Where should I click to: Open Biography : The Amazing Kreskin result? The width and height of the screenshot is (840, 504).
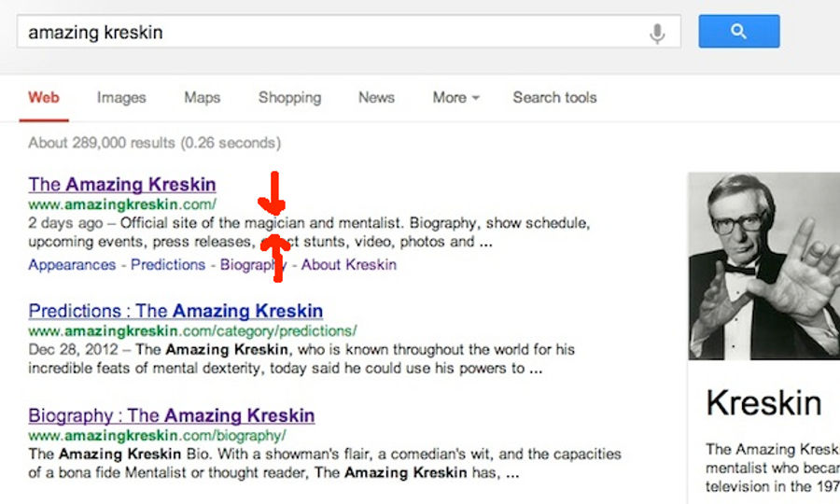click(x=172, y=415)
